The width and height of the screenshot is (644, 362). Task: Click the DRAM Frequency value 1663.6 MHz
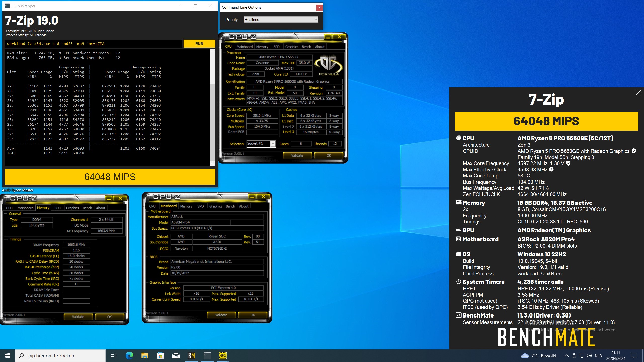tap(76, 245)
